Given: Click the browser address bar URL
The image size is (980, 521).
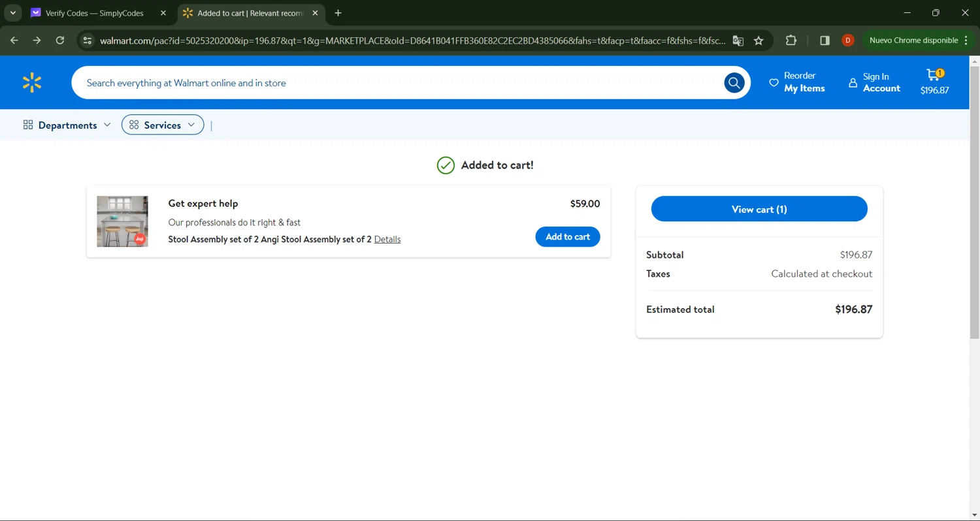Looking at the screenshot, I should pos(412,40).
